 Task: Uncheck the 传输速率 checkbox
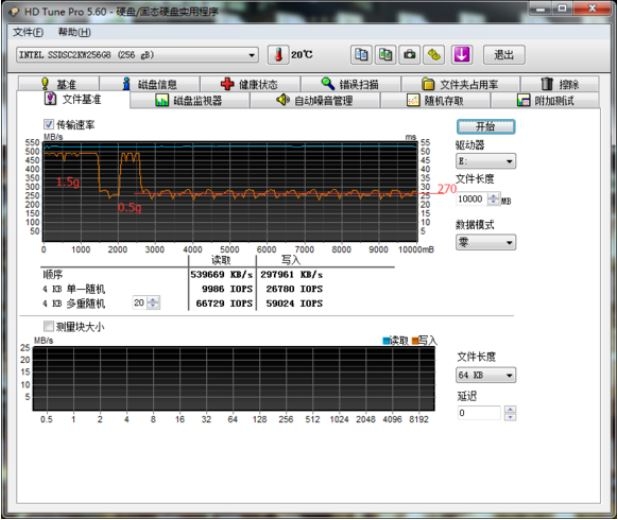48,125
